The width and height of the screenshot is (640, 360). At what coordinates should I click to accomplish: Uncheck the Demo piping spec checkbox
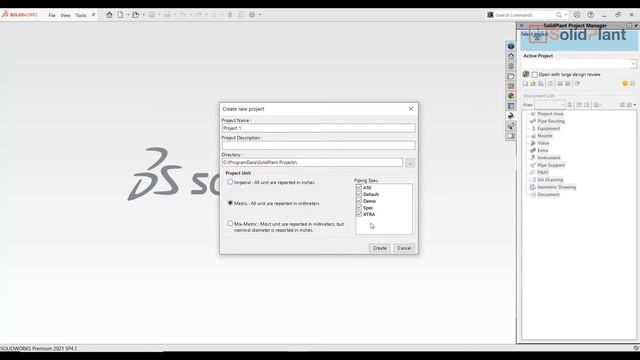tap(359, 200)
